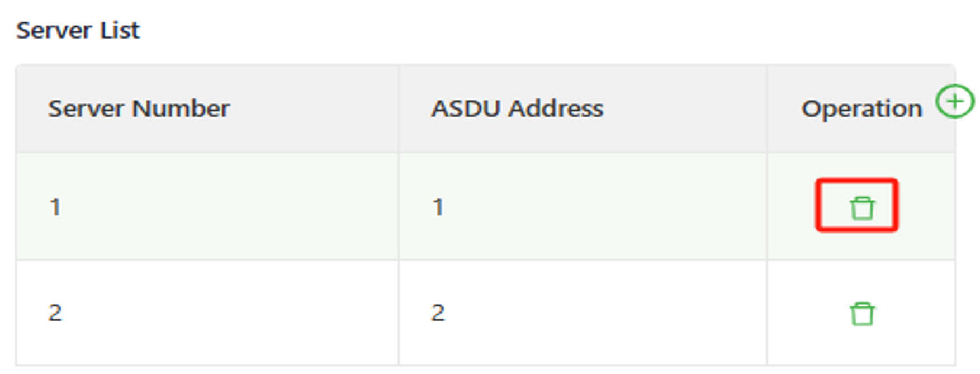Click the Operation column header
Viewport: 980px width, 374px height.
pyautogui.click(x=861, y=108)
